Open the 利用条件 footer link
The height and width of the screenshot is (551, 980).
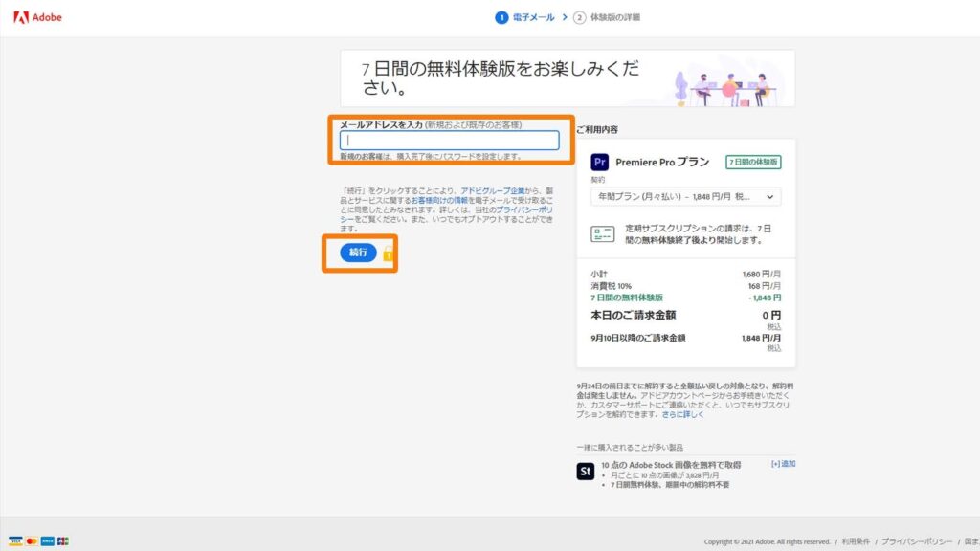856,541
